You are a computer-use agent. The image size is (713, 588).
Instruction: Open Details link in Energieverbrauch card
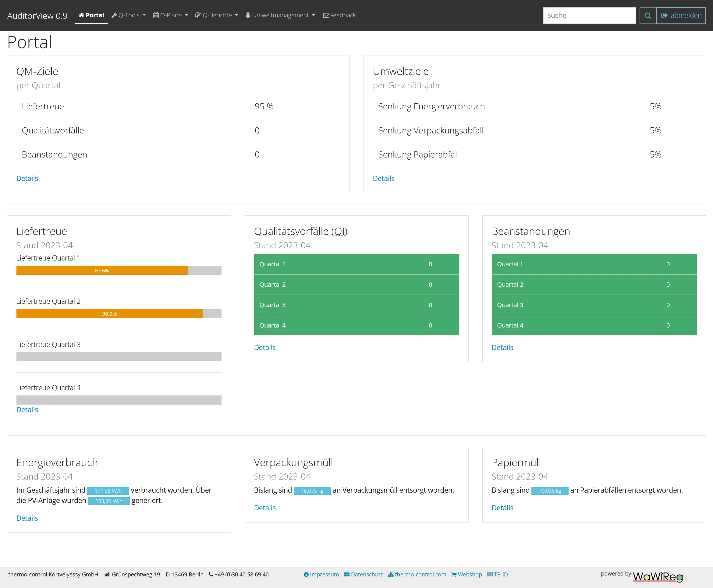point(27,518)
